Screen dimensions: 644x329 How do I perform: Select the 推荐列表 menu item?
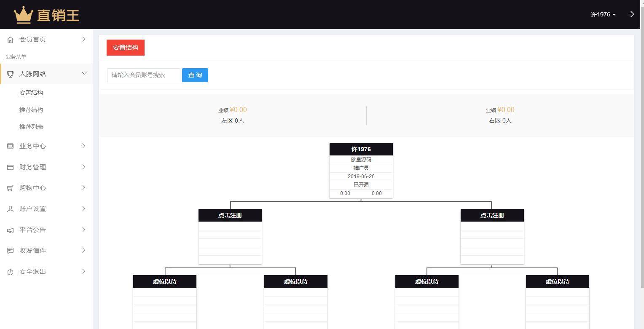(x=31, y=126)
